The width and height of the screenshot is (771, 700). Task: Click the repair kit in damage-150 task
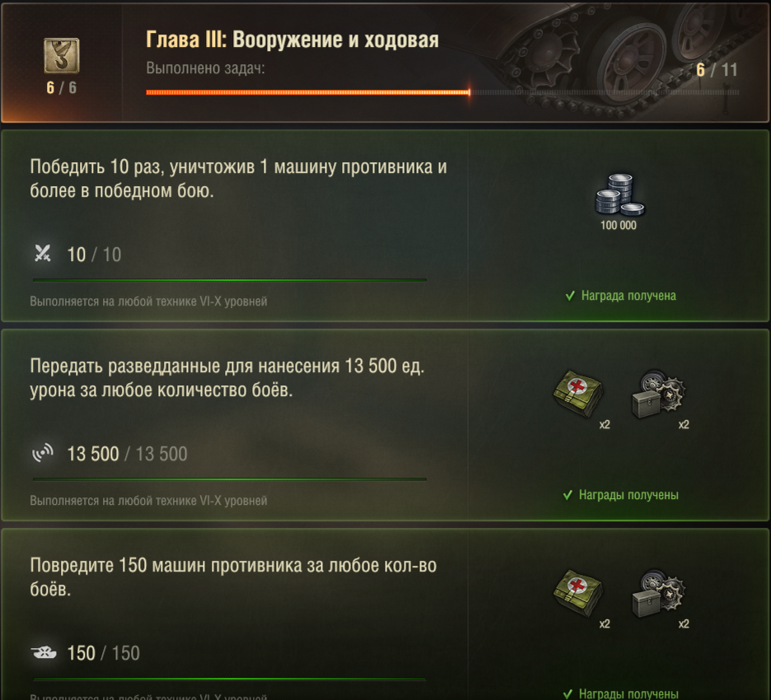pyautogui.click(x=658, y=593)
